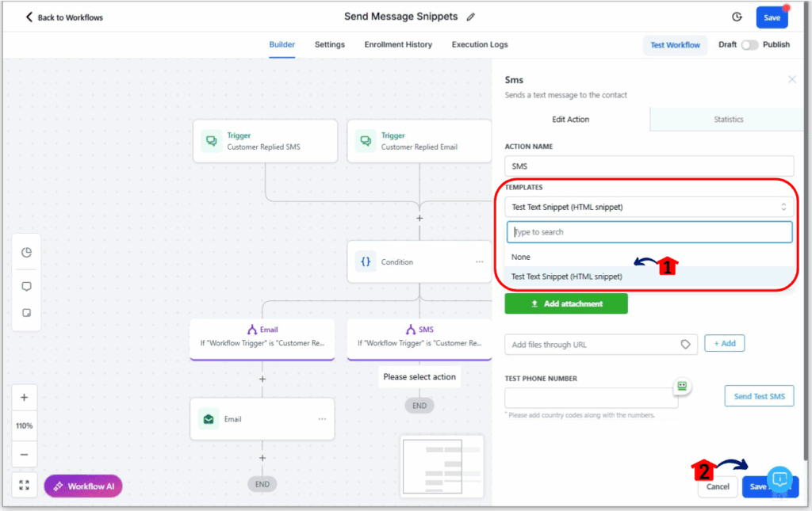Switch to Statistics tab
This screenshot has height=511, width=812.
pyautogui.click(x=728, y=119)
